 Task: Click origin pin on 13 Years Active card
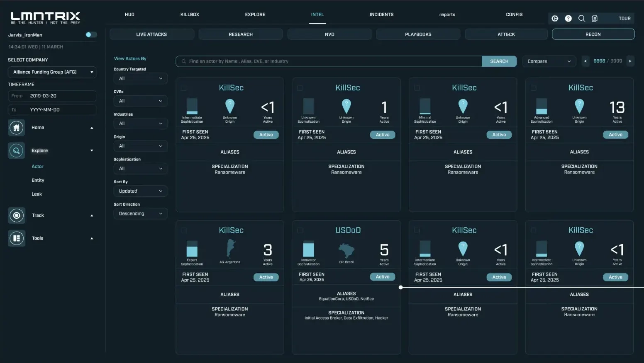point(579,106)
